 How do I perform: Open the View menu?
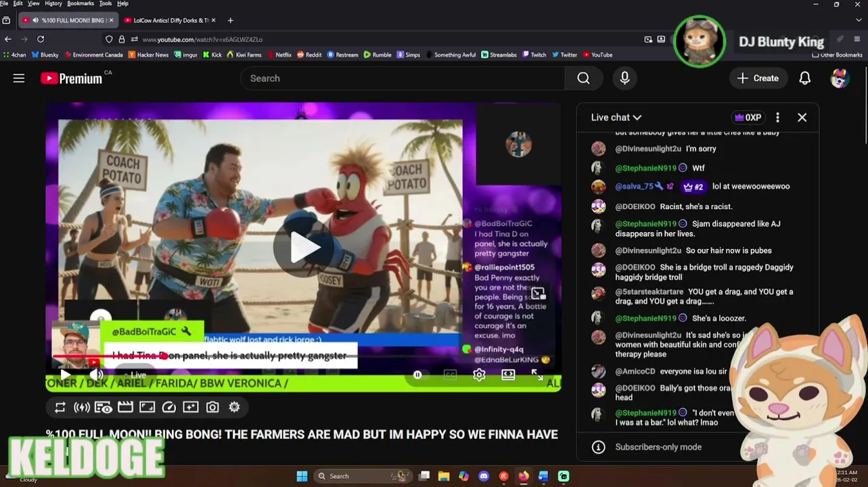[x=33, y=3]
